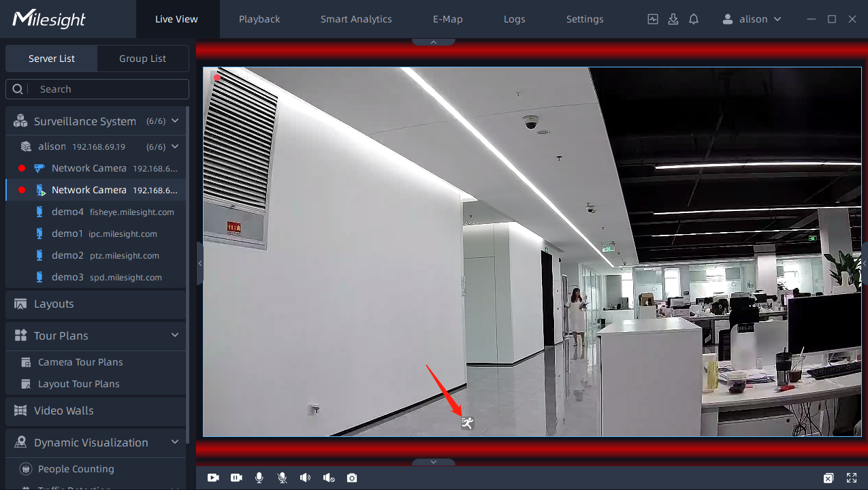Close all windows using the bottom-right X icon
Screen dimensions: 868x490
pos(829,478)
